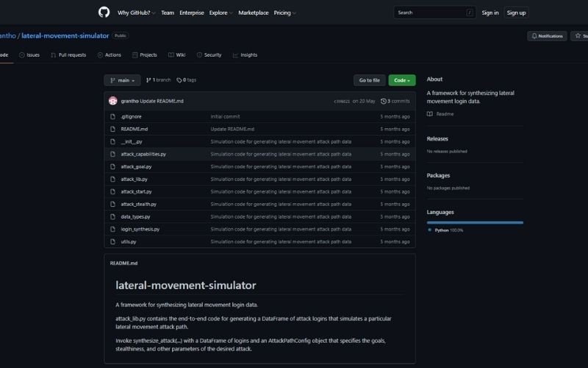Click the commit history clock icon

(383, 101)
